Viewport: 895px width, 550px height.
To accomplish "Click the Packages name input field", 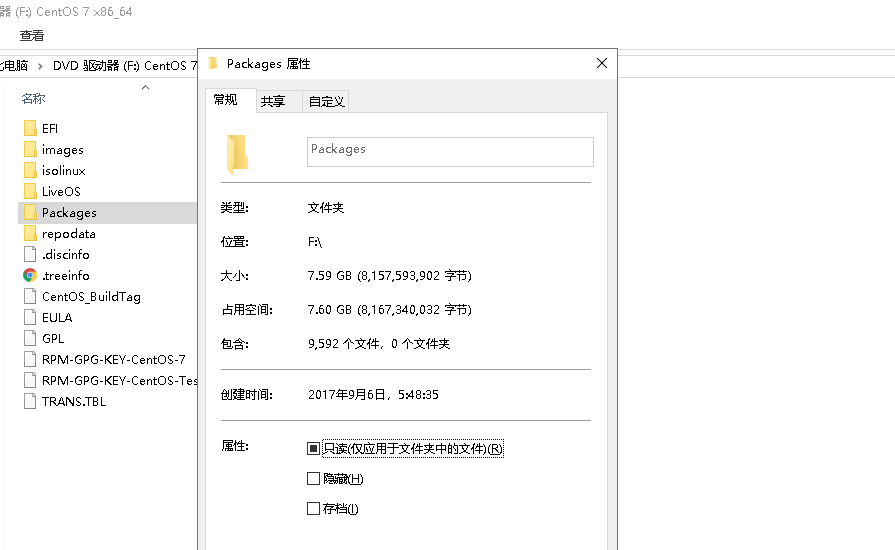I will (450, 152).
